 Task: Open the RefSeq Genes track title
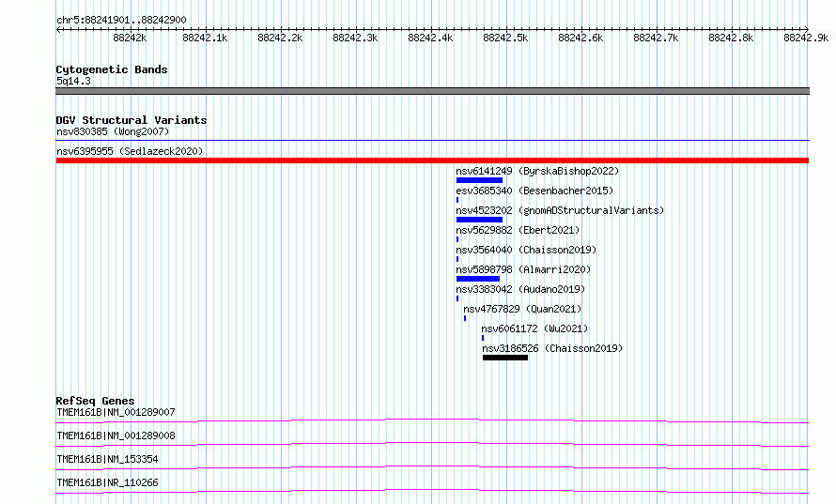click(x=96, y=401)
